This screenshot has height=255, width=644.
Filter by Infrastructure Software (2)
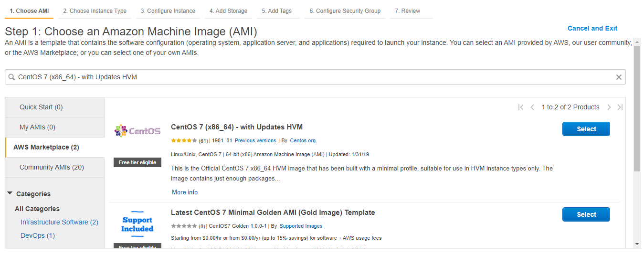(59, 222)
